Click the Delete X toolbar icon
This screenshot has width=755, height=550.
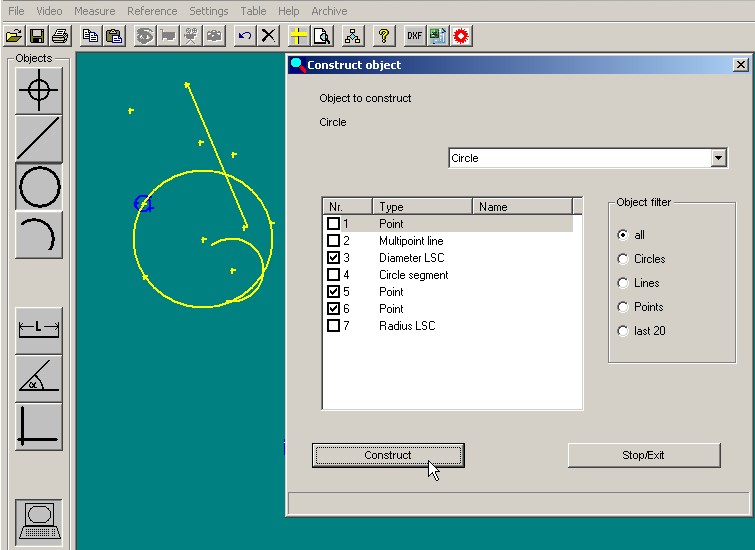pos(268,36)
